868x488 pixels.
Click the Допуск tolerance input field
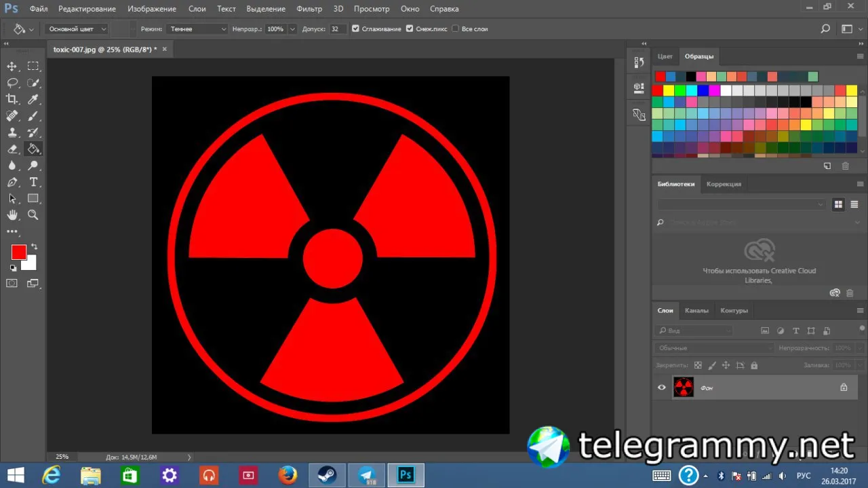point(338,29)
